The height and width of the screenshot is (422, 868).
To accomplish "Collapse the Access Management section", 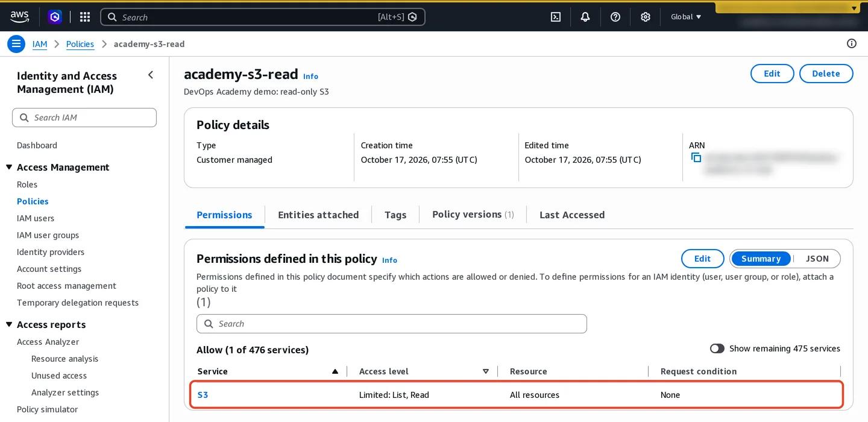I will (9, 167).
